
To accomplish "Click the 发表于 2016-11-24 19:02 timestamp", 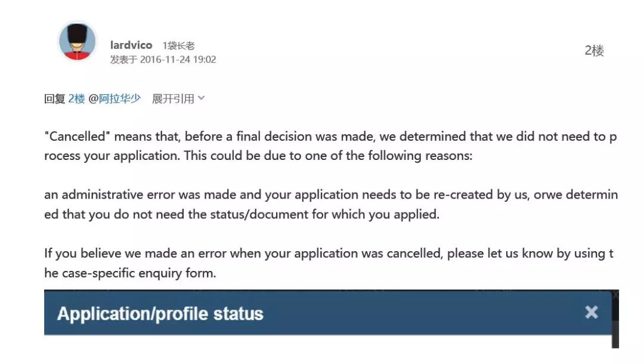I will (163, 60).
